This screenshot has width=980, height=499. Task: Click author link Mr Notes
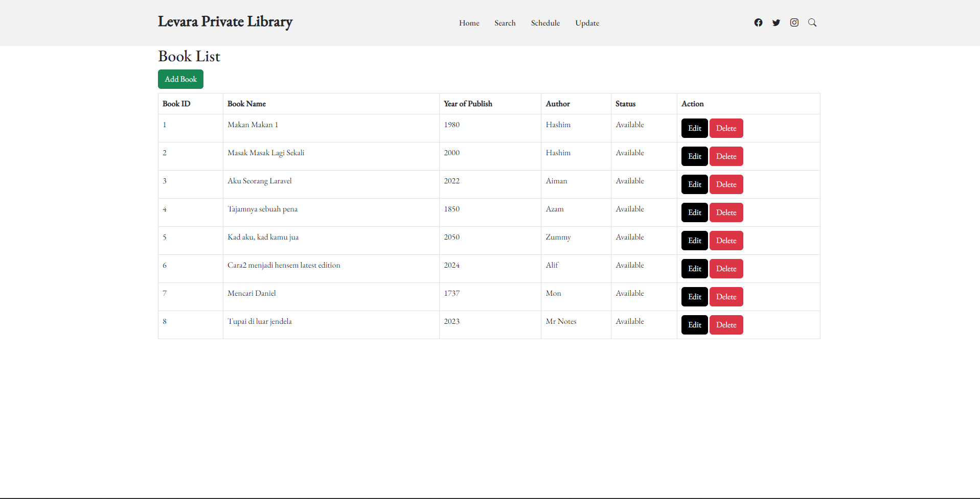click(x=561, y=321)
